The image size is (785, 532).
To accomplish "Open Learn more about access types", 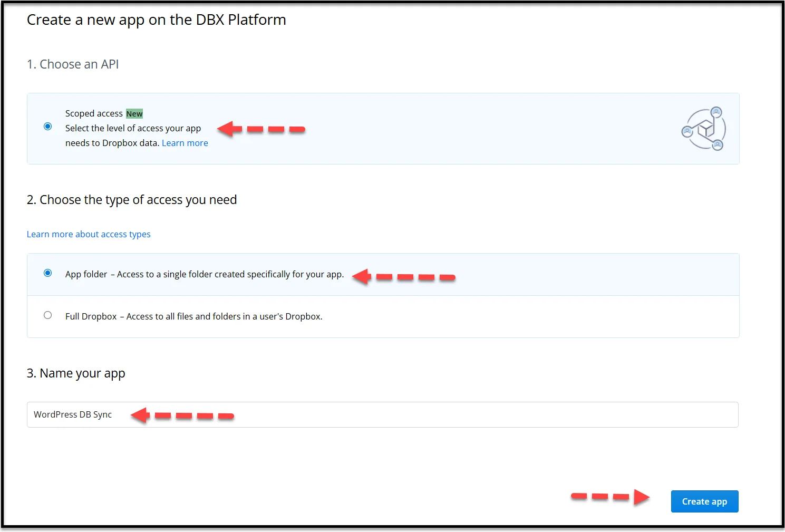I will pyautogui.click(x=88, y=234).
